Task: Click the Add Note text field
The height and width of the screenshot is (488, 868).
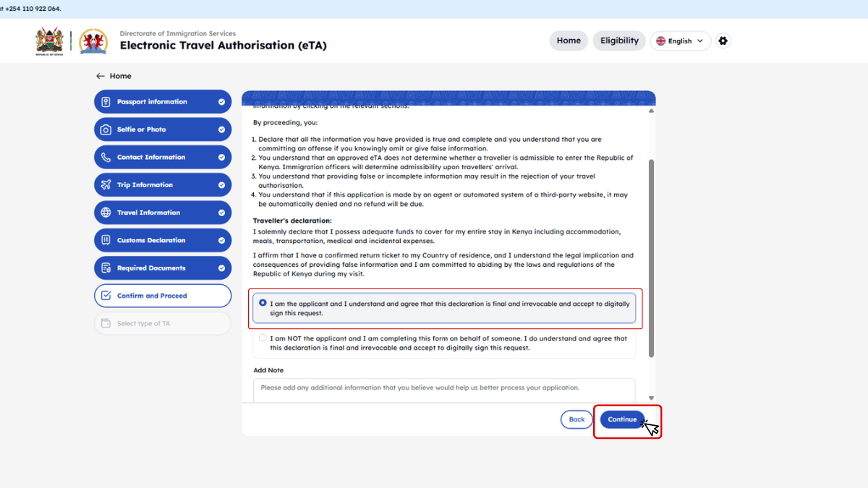Action: coord(443,390)
